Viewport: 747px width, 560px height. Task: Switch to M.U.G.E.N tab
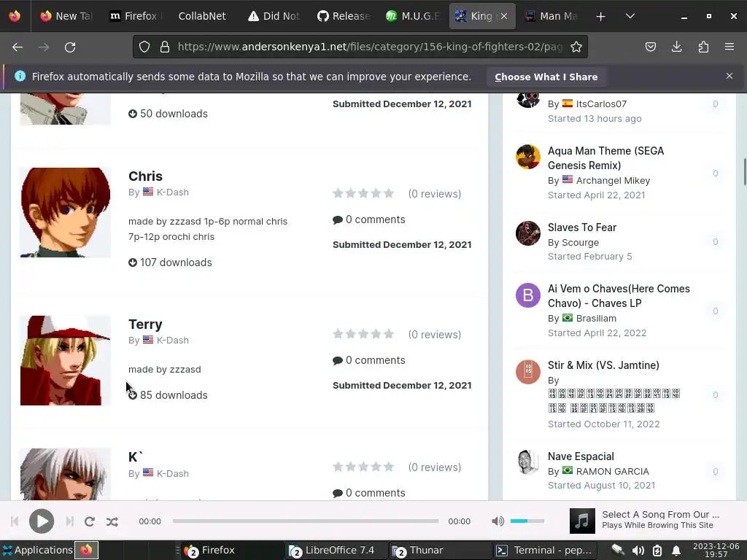[x=413, y=16]
